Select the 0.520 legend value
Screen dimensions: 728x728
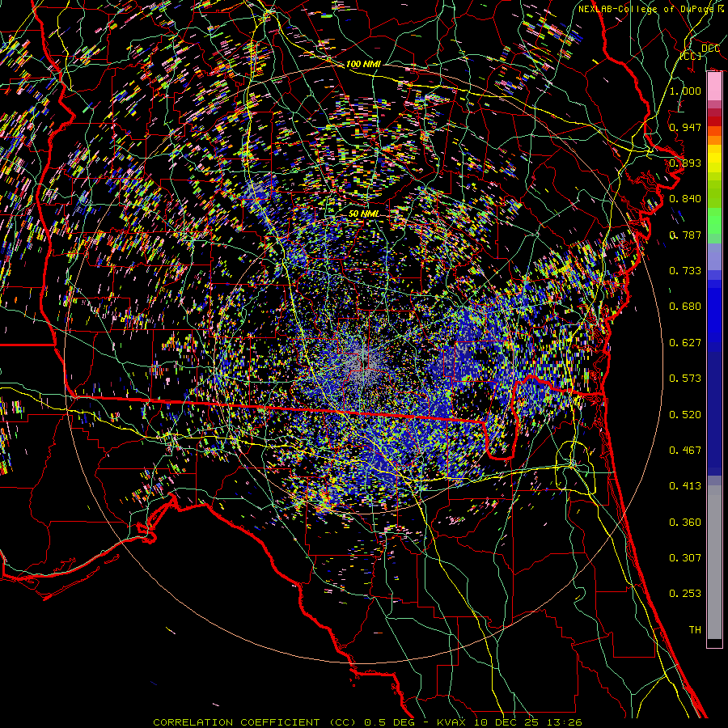685,415
